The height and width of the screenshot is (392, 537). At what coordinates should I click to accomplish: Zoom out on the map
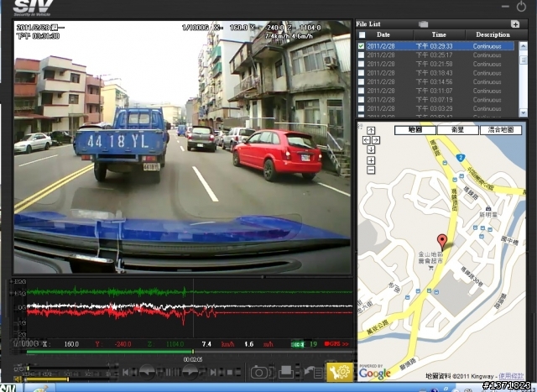[371, 170]
